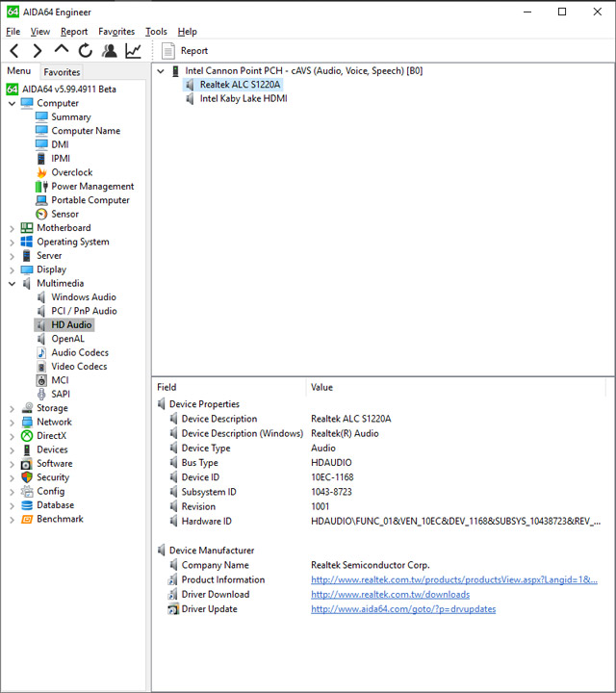The height and width of the screenshot is (693, 616).
Task: Switch to the Menu sidebar tab
Action: (x=19, y=71)
